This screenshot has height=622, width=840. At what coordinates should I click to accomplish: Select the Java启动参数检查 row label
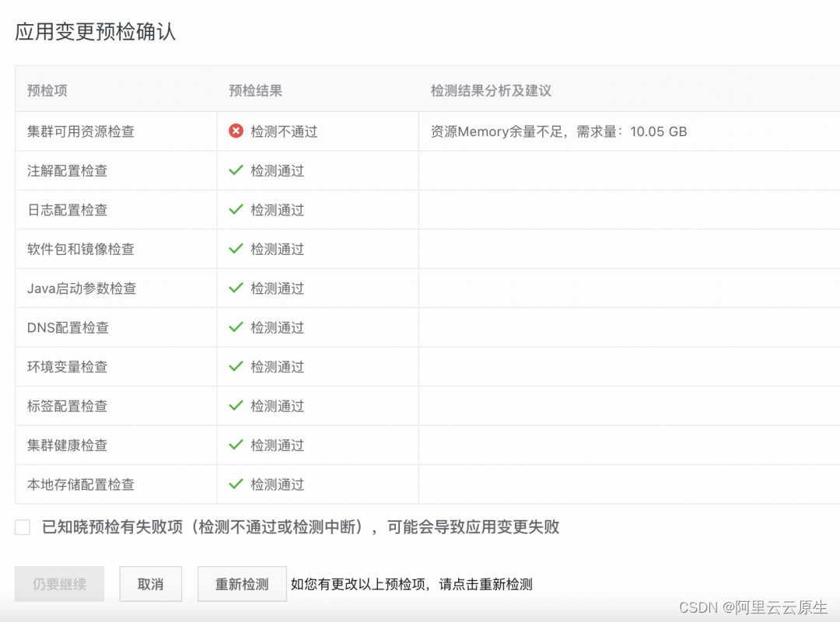[82, 288]
